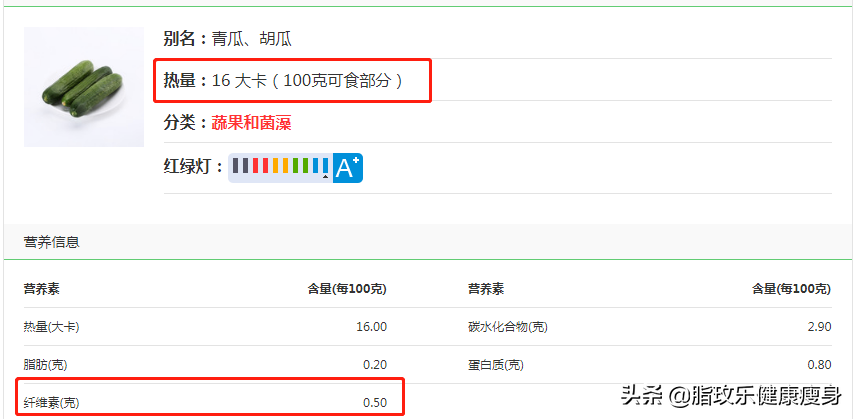Click the small black triangle rating marker

(324, 177)
